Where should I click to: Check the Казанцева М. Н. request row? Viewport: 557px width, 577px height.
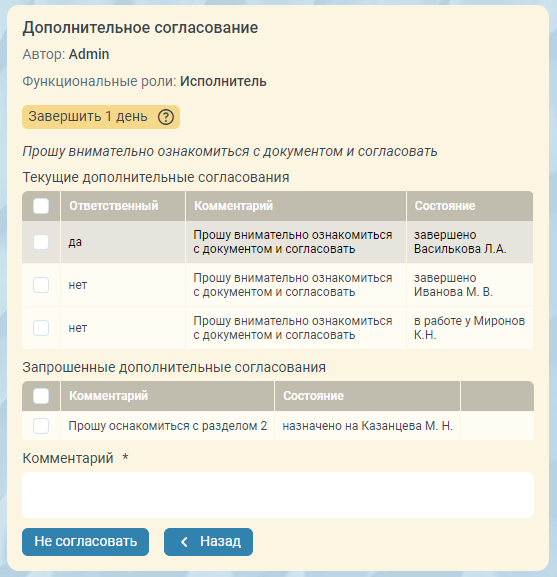click(x=41, y=426)
